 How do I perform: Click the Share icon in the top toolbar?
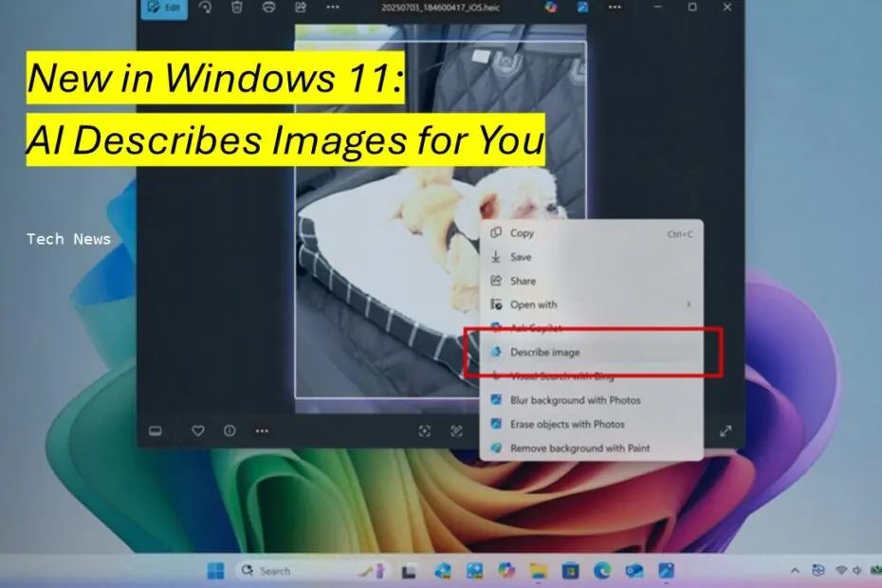(301, 8)
